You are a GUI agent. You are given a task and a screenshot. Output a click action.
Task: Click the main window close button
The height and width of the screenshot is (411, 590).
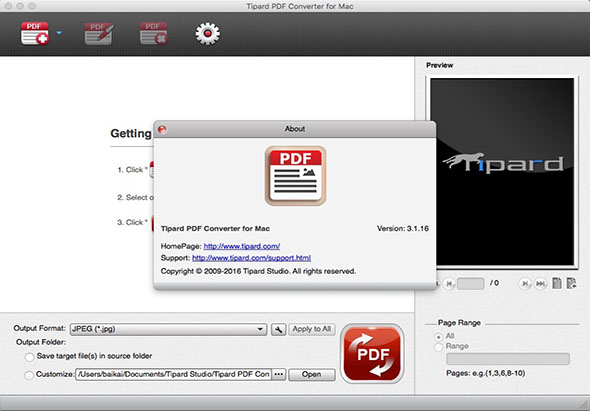click(x=9, y=6)
